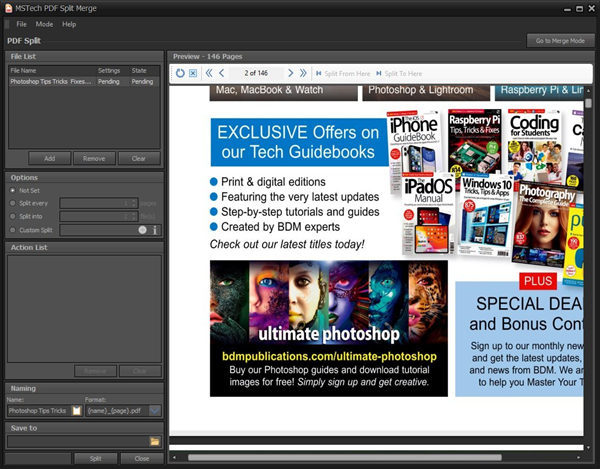Image resolution: width=600 pixels, height=469 pixels.
Task: Click the close preview icon
Action: point(193,73)
